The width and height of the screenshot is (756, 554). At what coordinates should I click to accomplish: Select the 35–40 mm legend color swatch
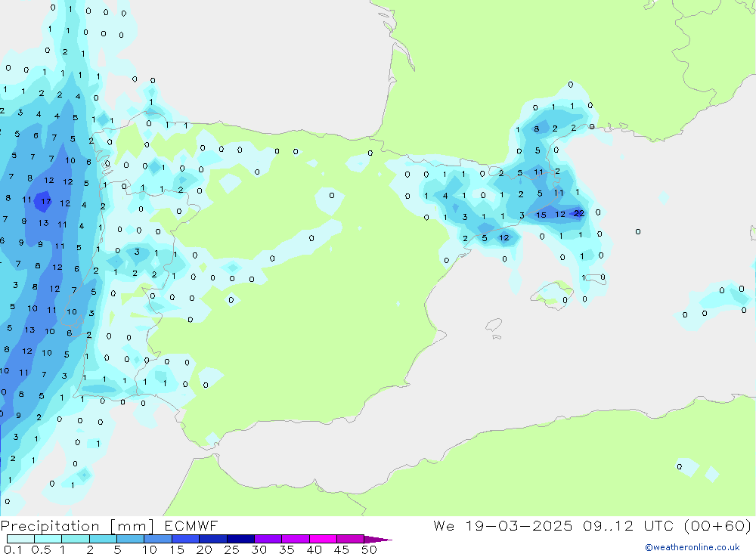[296, 539]
